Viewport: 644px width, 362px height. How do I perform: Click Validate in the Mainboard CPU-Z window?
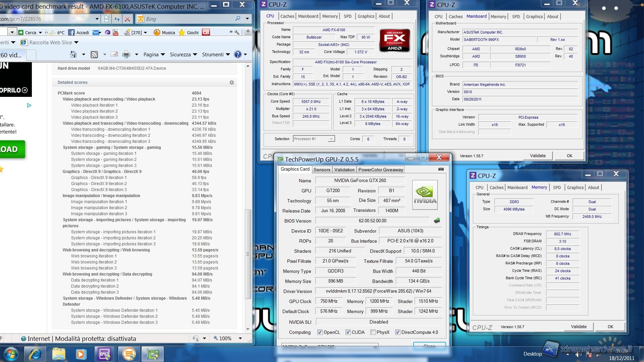tap(538, 156)
